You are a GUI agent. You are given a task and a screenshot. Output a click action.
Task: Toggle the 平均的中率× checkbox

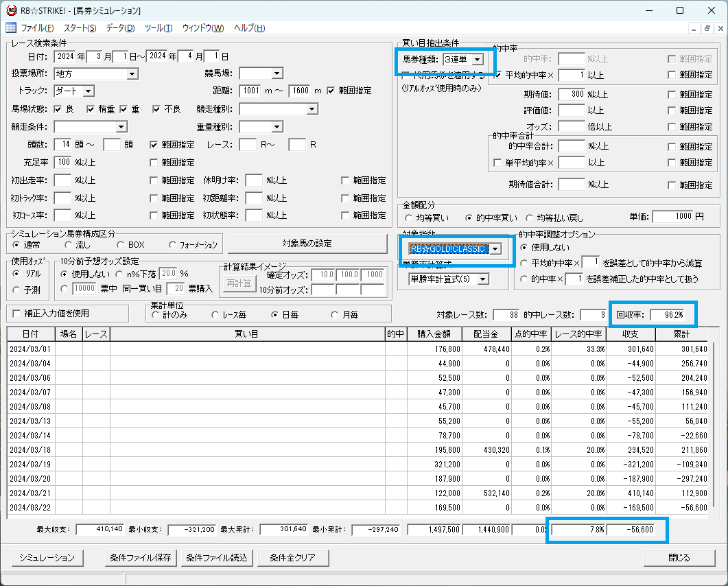click(x=497, y=75)
